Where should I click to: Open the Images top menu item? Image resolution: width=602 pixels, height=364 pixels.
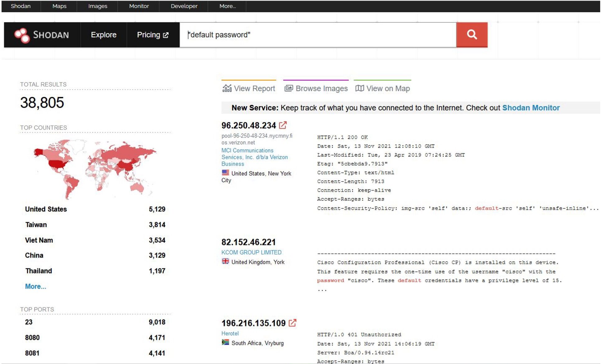pos(98,6)
